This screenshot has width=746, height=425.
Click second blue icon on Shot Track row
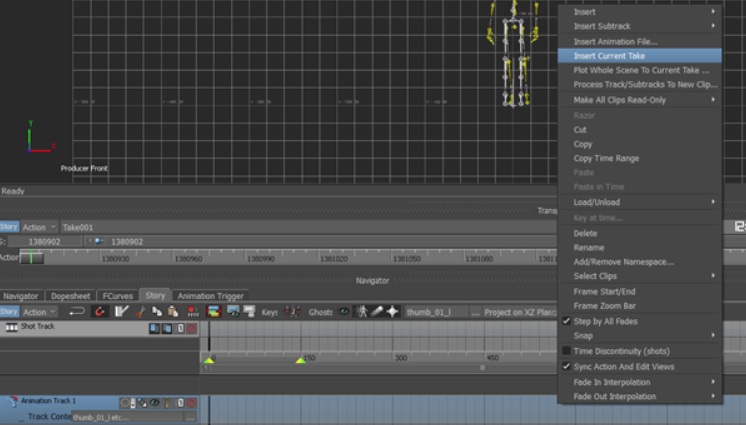[x=167, y=328]
